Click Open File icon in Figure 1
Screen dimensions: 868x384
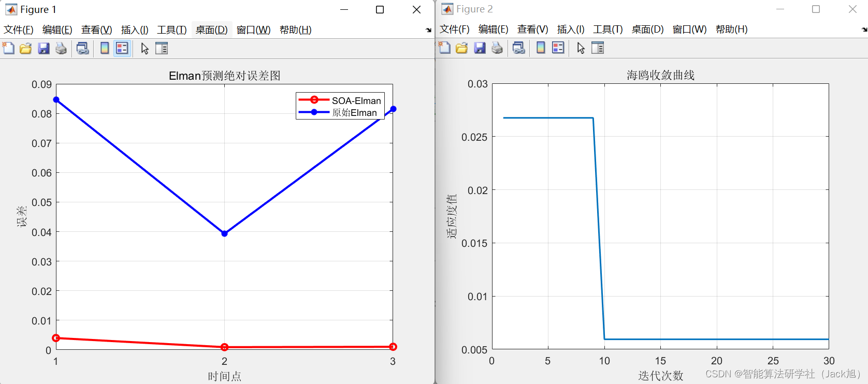click(x=26, y=49)
